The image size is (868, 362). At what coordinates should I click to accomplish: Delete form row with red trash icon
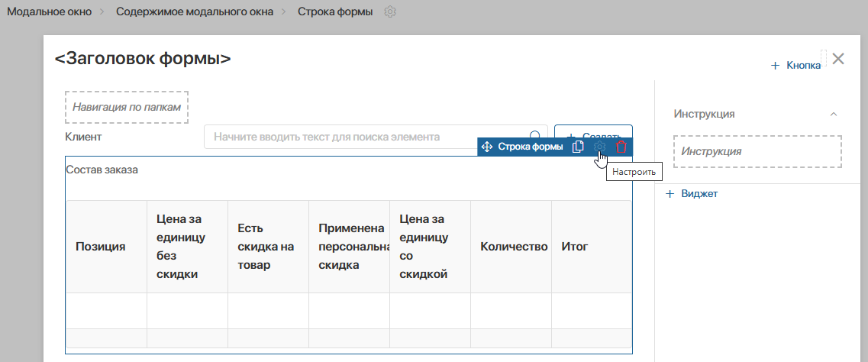[x=621, y=147]
